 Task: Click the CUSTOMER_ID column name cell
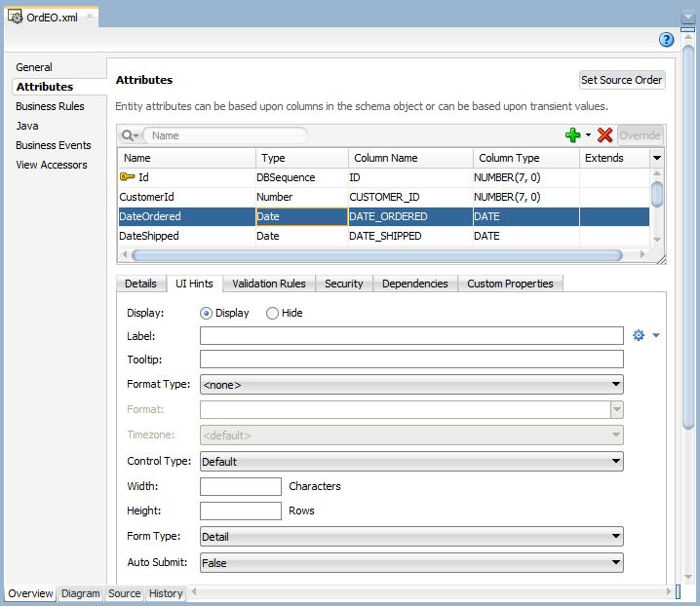(x=410, y=197)
